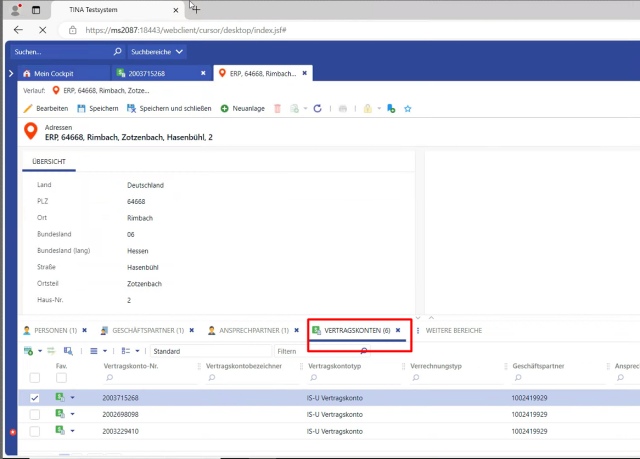Click the Bearbeiten pencil icon
Viewport: 640px width, 459px height.
(x=28, y=108)
